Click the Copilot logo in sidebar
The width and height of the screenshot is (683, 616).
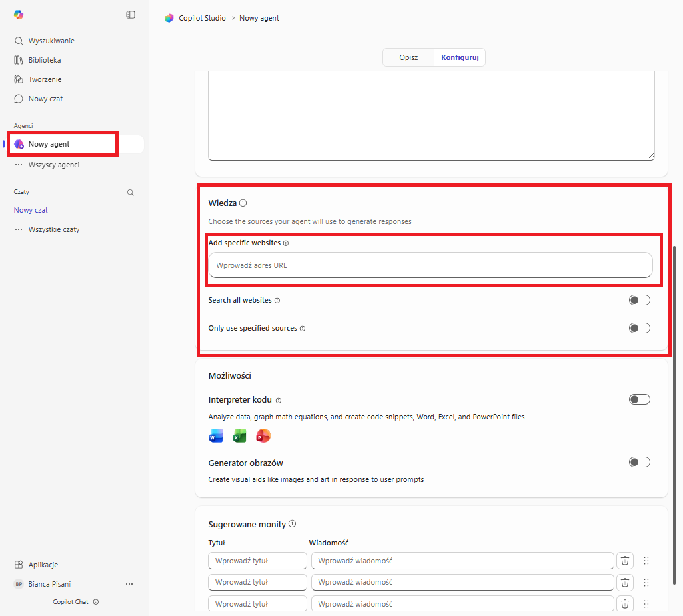point(19,15)
